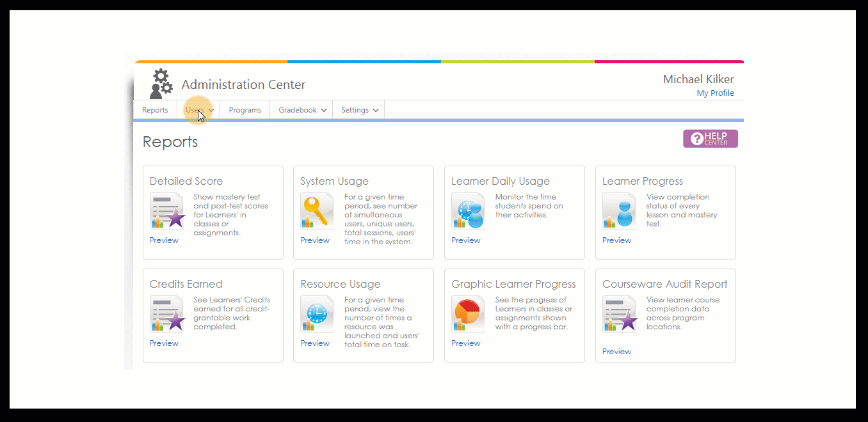Image resolution: width=868 pixels, height=422 pixels.
Task: Preview the Resource Usage report
Action: [315, 343]
